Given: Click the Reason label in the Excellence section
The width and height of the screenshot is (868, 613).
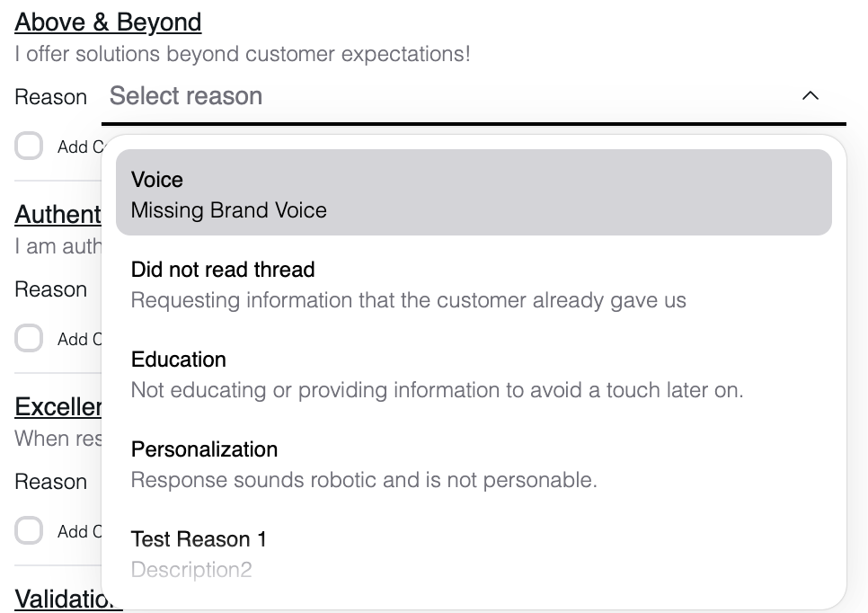Looking at the screenshot, I should [x=50, y=482].
